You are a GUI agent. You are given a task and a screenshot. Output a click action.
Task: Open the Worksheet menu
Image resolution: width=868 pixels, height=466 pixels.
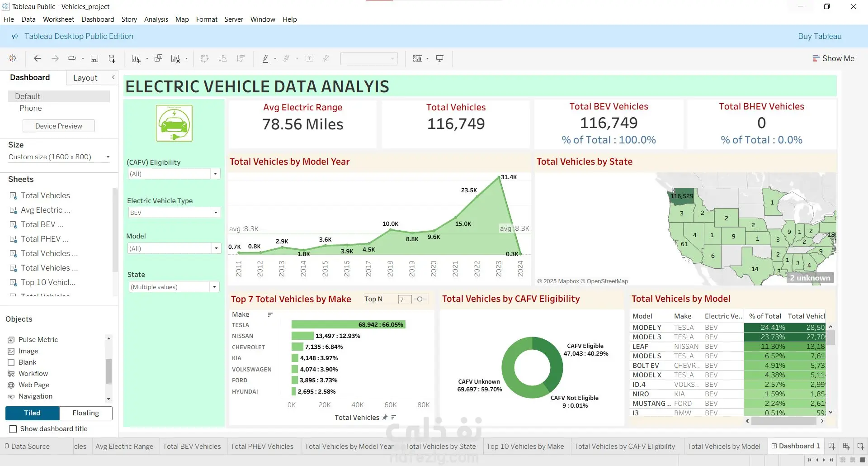(x=58, y=19)
